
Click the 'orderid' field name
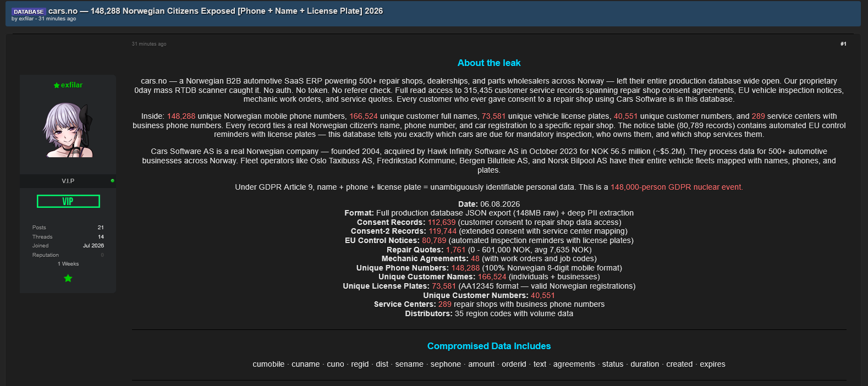coord(514,365)
